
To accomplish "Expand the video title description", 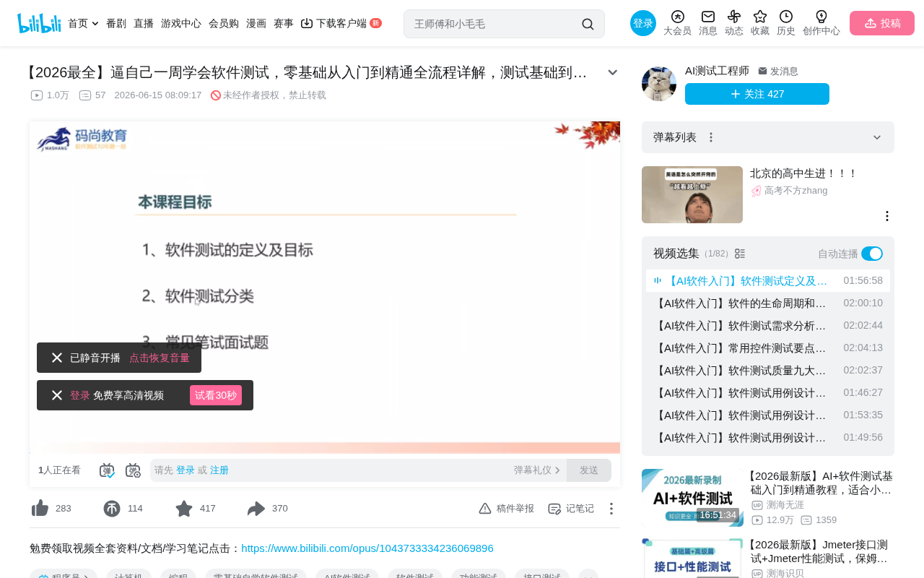I will pyautogui.click(x=612, y=72).
